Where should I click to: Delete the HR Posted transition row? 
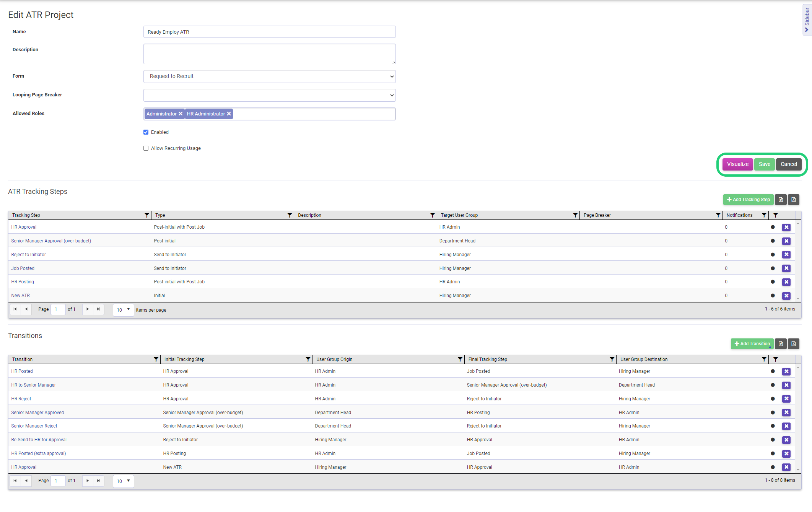[x=786, y=371]
